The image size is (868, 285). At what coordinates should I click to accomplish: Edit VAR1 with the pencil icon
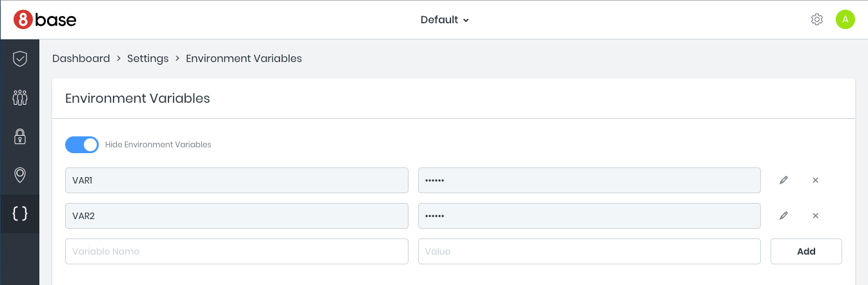point(783,180)
